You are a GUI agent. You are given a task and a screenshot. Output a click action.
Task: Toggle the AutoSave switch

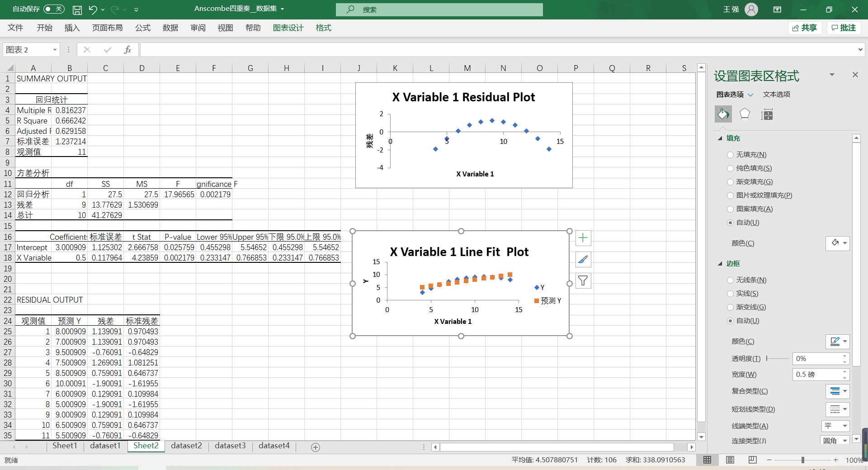click(54, 9)
